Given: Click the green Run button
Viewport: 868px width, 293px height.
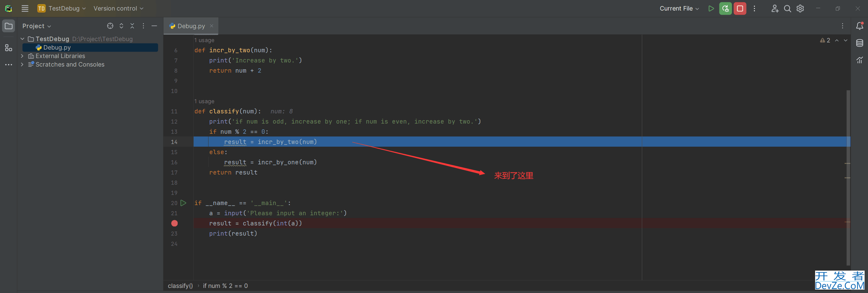Looking at the screenshot, I should [x=711, y=8].
